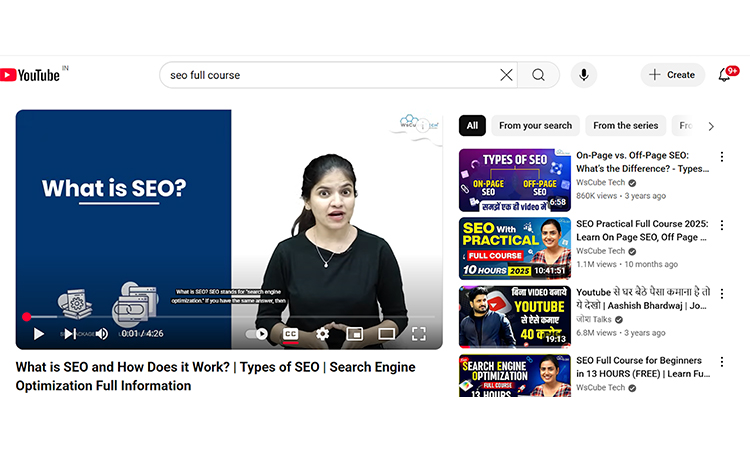Open the video info card icon
Screen dimensions: 750x450
coord(422,126)
